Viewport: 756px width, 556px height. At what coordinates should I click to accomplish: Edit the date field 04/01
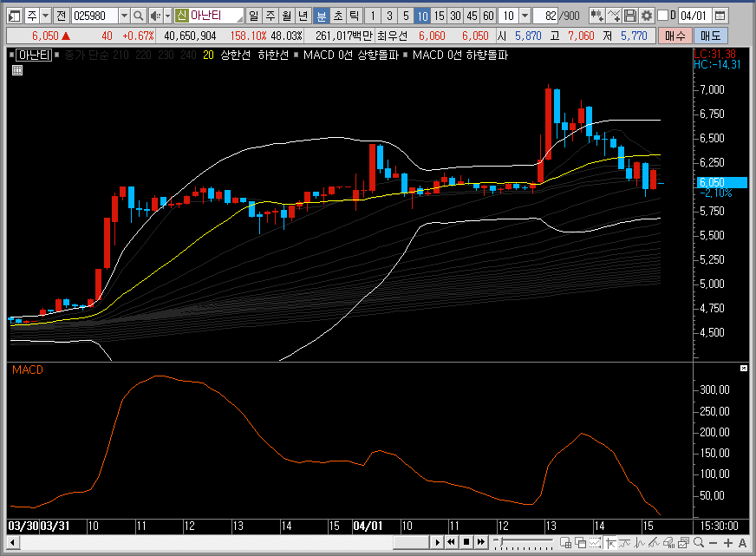694,16
